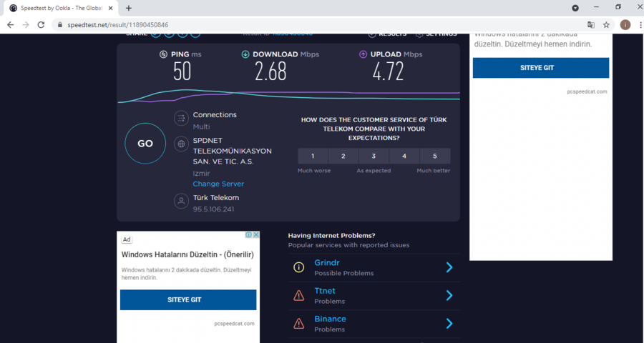Image resolution: width=644 pixels, height=343 pixels.
Task: Click the IP address 95.5.106.241
Action: pos(213,209)
